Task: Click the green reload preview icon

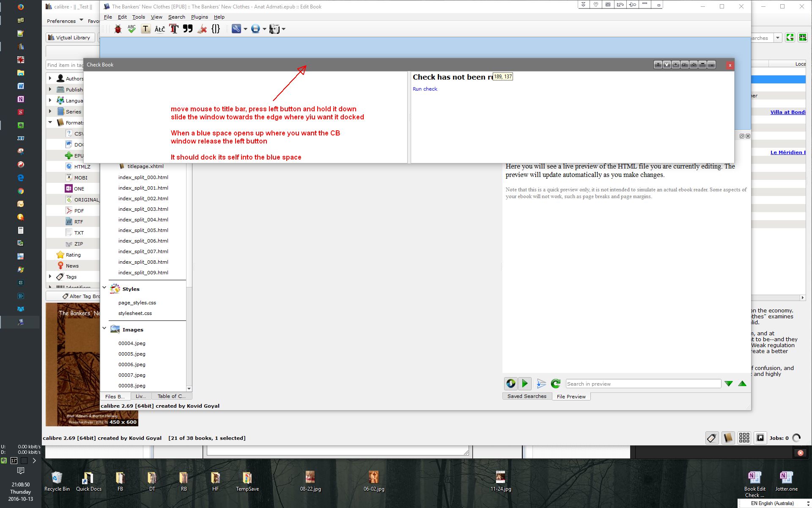Action: pyautogui.click(x=555, y=384)
